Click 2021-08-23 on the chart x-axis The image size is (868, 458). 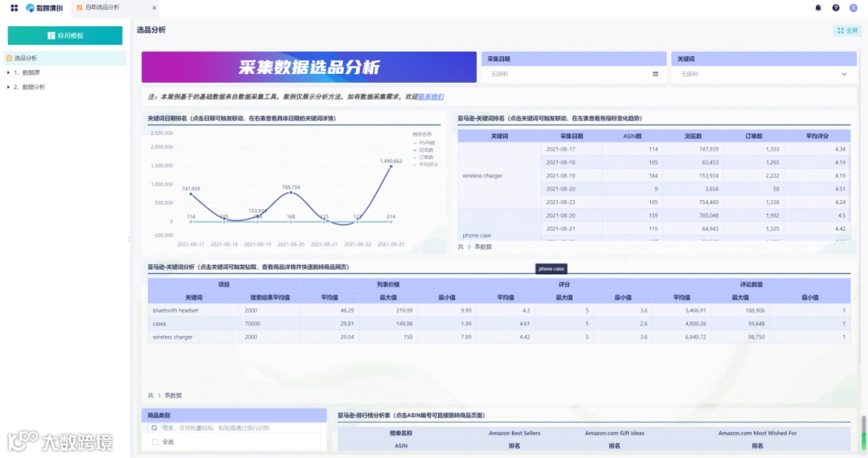coord(391,244)
